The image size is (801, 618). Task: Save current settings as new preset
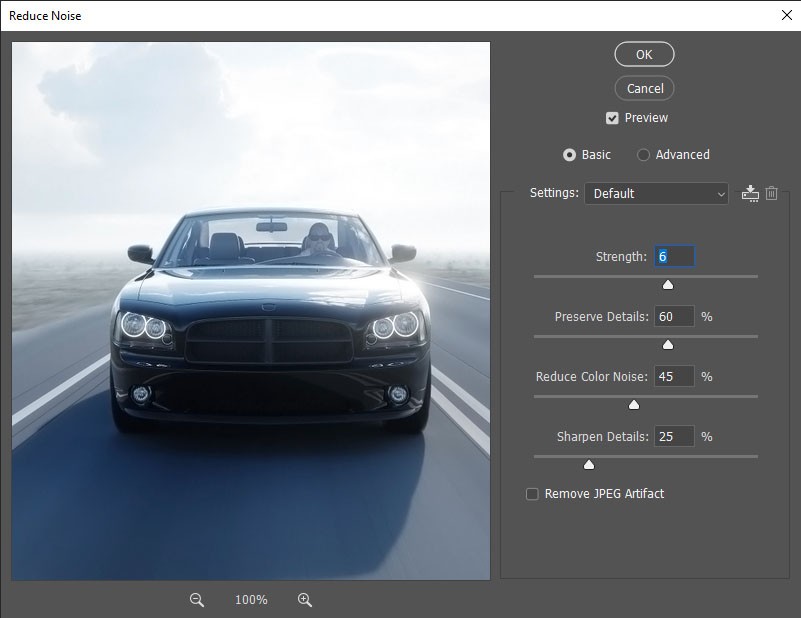pos(749,193)
